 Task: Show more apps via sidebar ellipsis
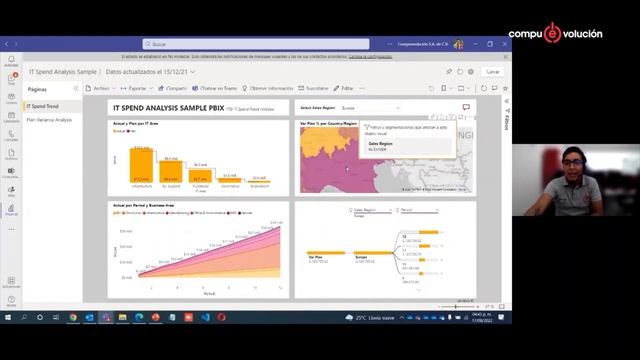[11, 229]
